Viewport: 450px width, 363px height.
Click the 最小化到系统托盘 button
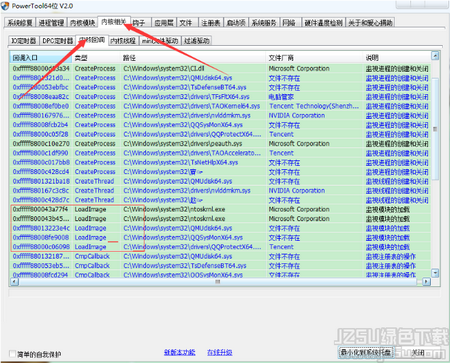pyautogui.click(x=365, y=352)
